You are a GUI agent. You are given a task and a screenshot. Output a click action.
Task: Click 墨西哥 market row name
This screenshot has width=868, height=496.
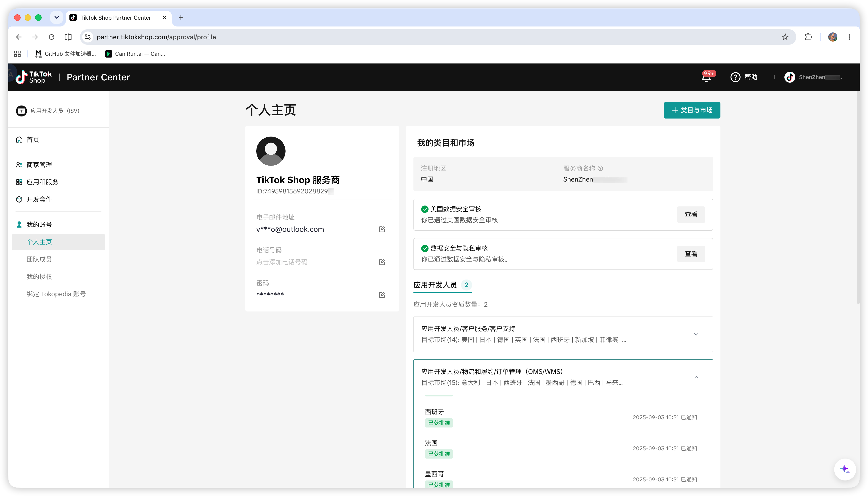434,474
